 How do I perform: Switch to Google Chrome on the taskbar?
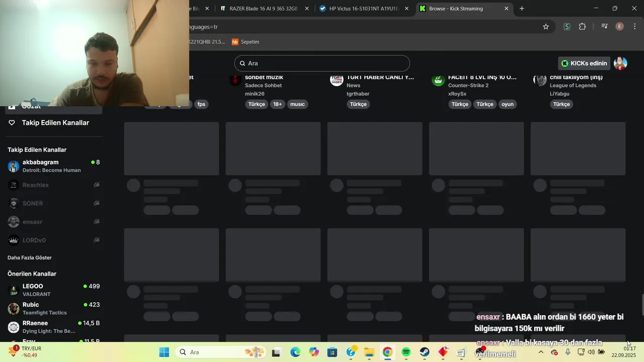(x=387, y=352)
